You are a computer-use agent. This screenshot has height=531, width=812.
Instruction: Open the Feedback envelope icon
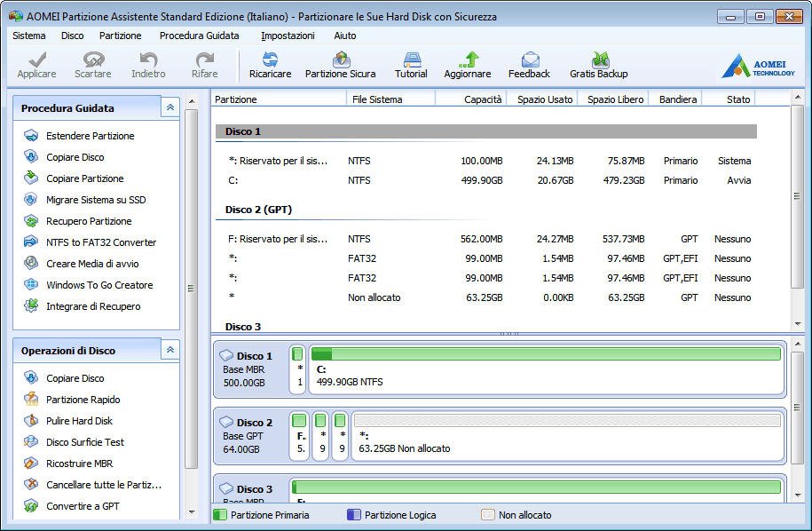point(529,64)
